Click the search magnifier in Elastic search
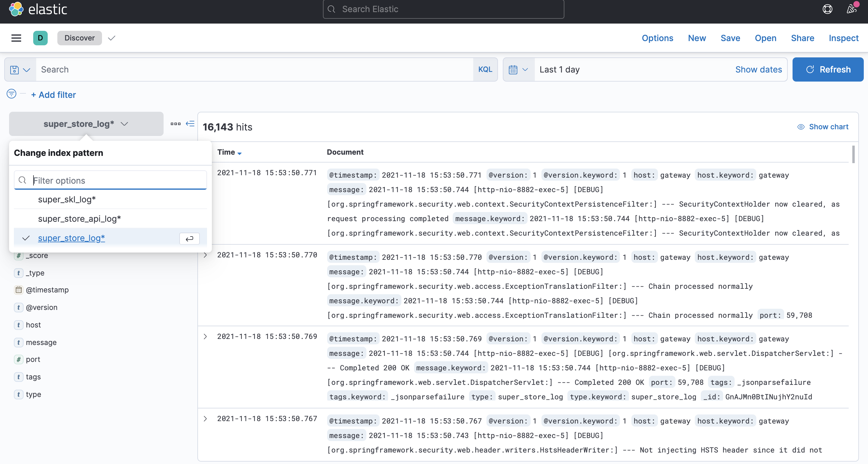 332,9
